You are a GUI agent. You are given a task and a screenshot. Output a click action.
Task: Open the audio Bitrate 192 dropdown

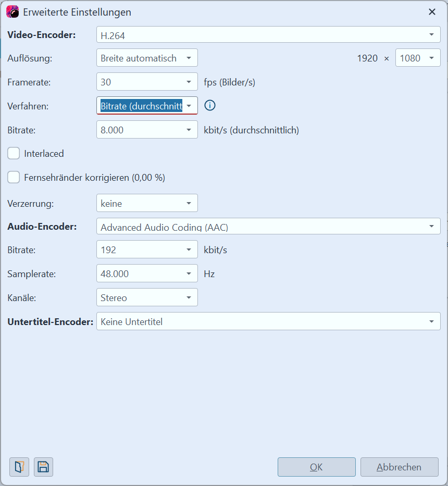147,250
